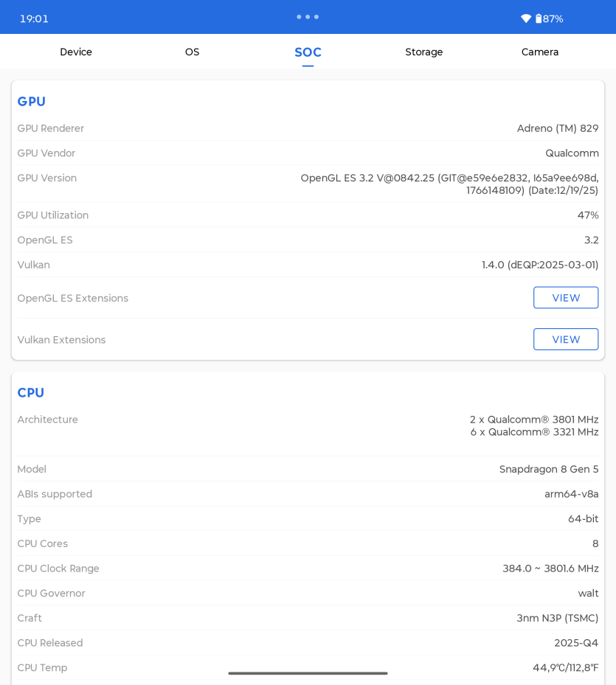This screenshot has width=616, height=685.
Task: Click the GPU Renderer label
Action: click(51, 128)
